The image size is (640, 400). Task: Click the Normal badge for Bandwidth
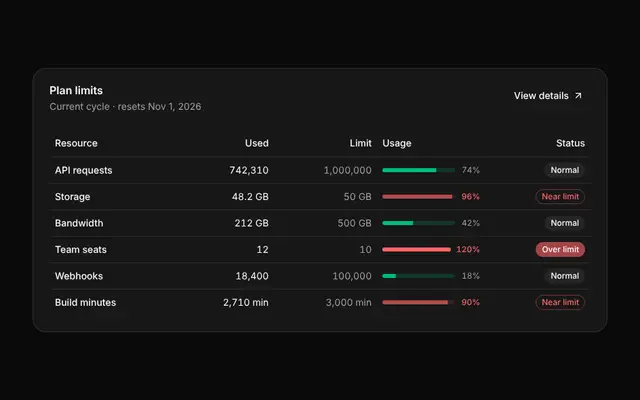coord(564,223)
